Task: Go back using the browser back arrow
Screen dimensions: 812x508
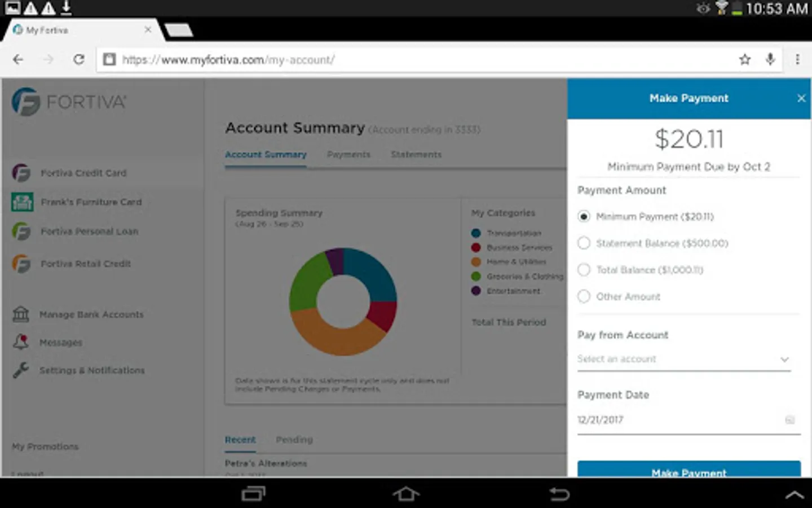Action: pyautogui.click(x=18, y=59)
